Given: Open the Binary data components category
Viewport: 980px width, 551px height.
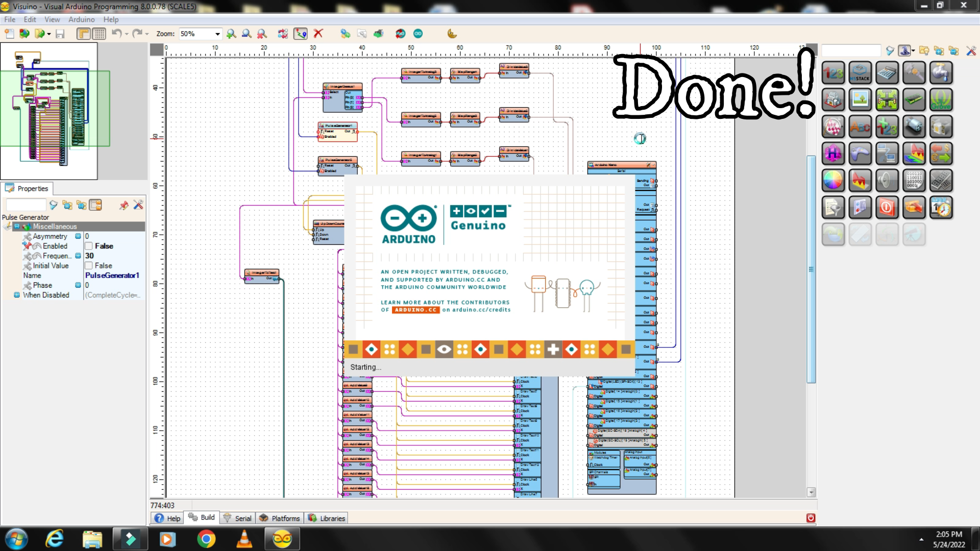Looking at the screenshot, I should coord(914,181).
